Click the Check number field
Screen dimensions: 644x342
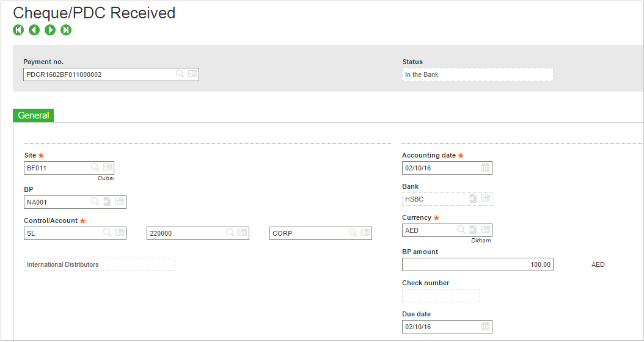pos(441,296)
